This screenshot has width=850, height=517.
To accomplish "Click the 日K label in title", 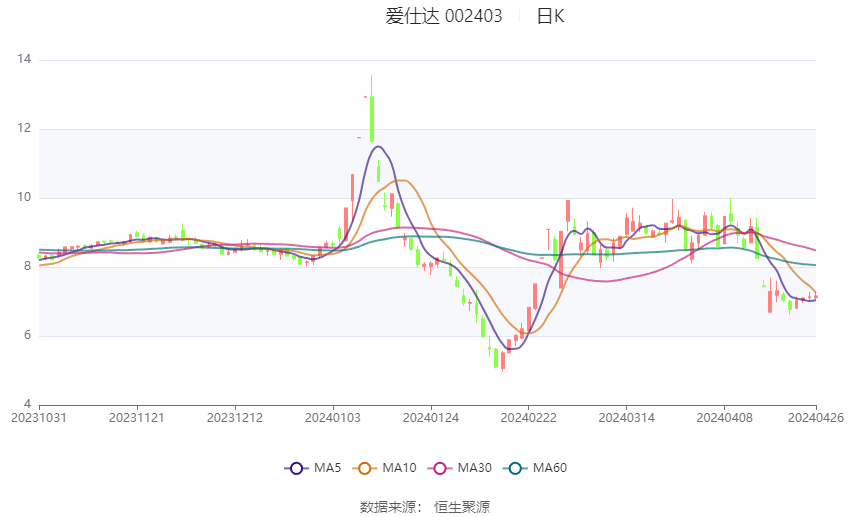I will click(x=551, y=16).
